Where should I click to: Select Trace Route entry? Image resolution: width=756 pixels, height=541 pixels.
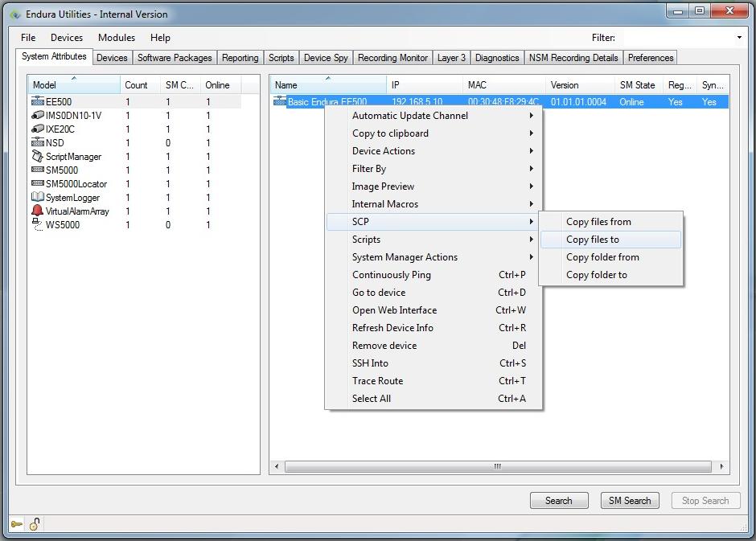click(434, 380)
